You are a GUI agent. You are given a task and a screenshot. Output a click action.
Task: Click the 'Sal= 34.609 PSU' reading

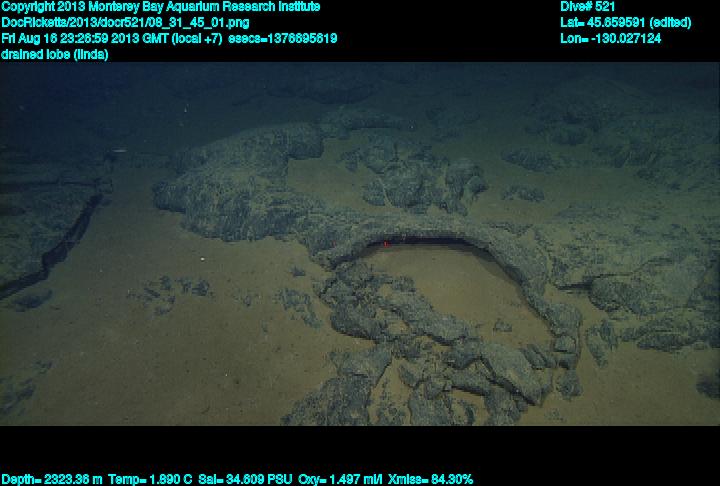tap(245, 480)
